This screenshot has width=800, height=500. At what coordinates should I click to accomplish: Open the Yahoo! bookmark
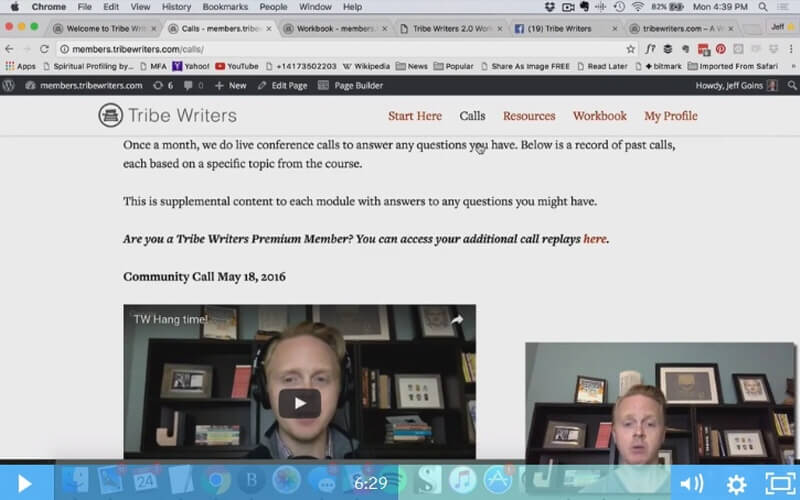click(191, 66)
